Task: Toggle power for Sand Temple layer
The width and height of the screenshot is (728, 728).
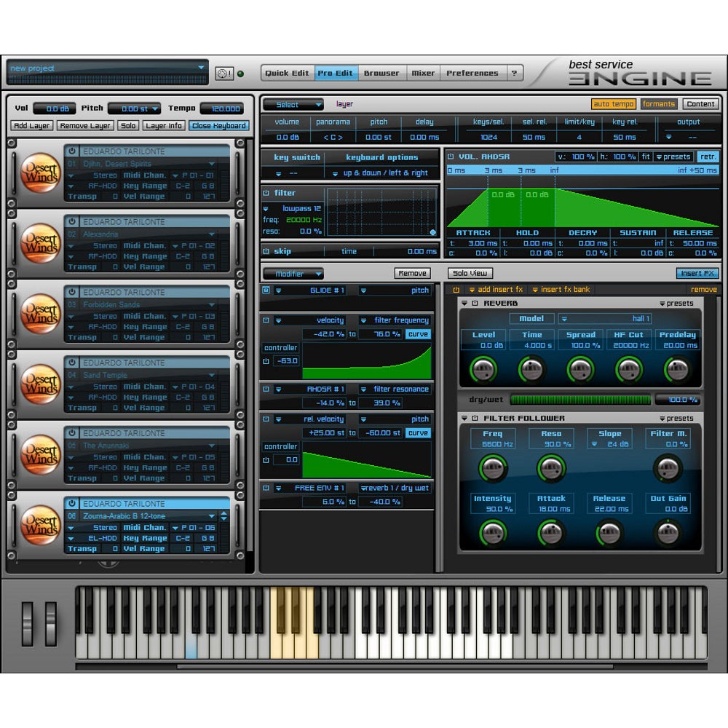Action: coord(72,362)
